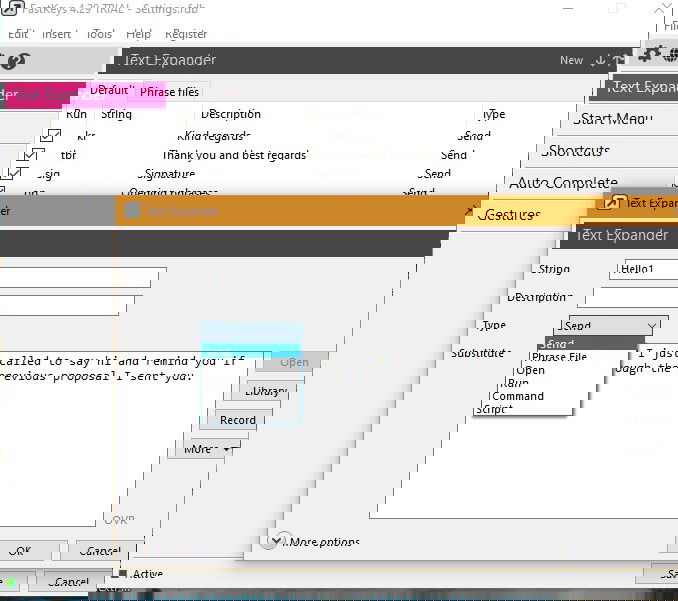Open the Help menu
Viewport: 678px width, 601px height.
(138, 34)
